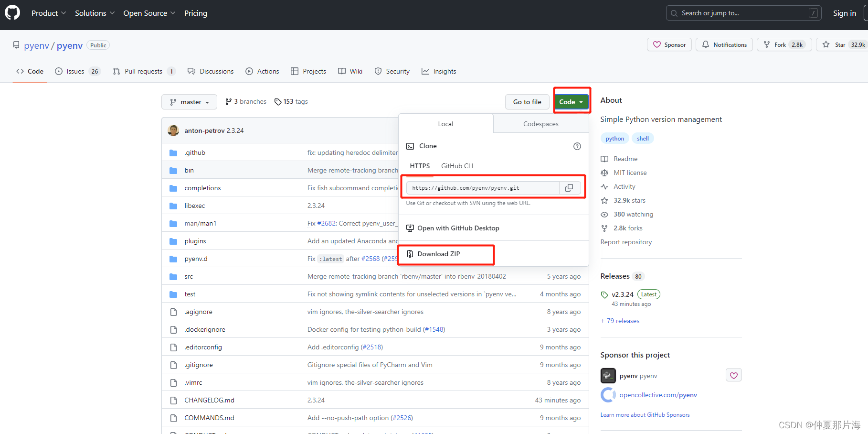Click the clone URL text field
This screenshot has height=434, width=868.
click(483, 188)
